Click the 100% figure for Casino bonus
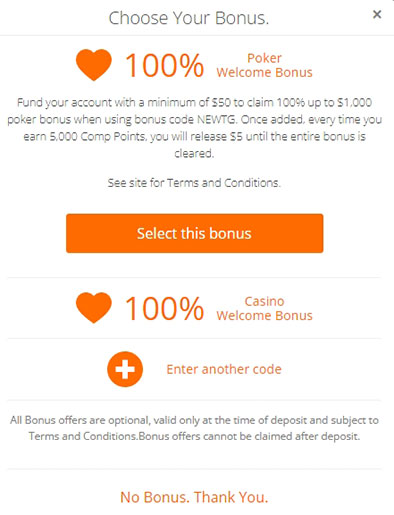Viewport: 394px width, 515px height. point(164,309)
